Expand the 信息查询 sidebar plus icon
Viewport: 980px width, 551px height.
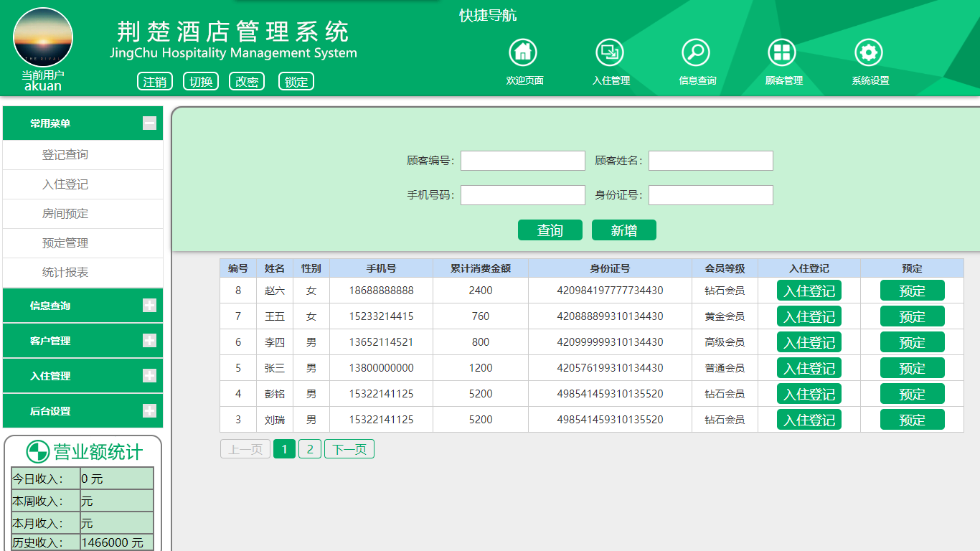click(x=149, y=305)
